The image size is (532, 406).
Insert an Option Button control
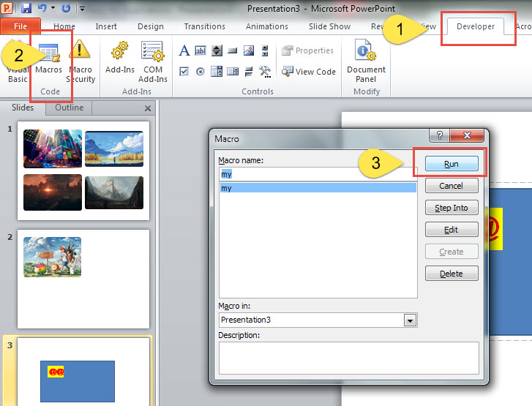(x=201, y=71)
